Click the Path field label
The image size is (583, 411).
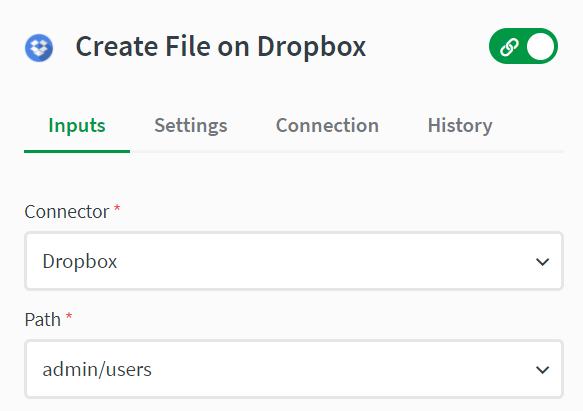pos(42,320)
